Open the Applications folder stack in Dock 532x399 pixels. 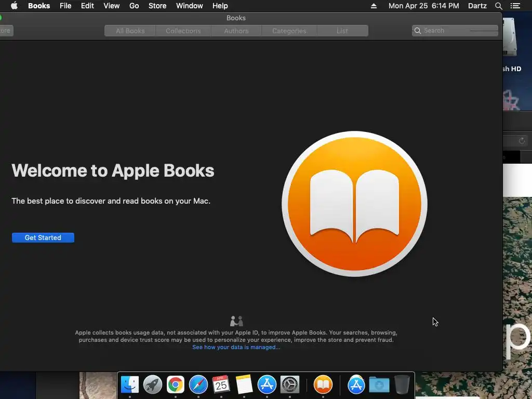(356, 384)
